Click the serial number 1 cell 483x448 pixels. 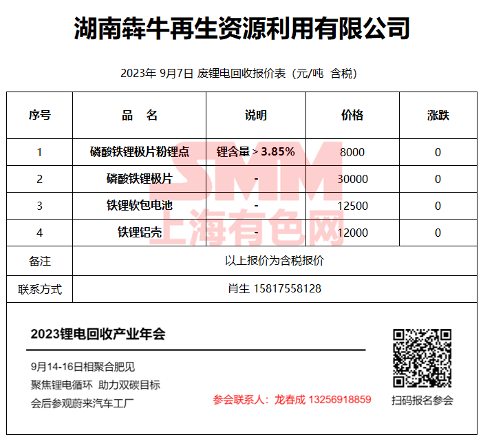point(39,152)
